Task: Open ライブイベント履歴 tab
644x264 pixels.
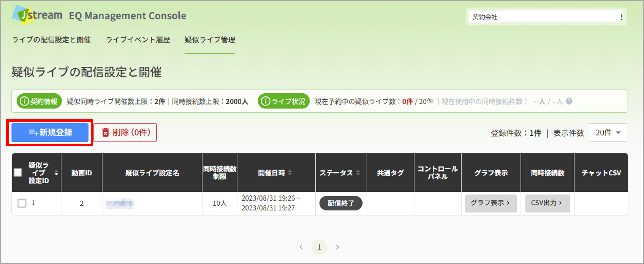Action: (x=138, y=40)
